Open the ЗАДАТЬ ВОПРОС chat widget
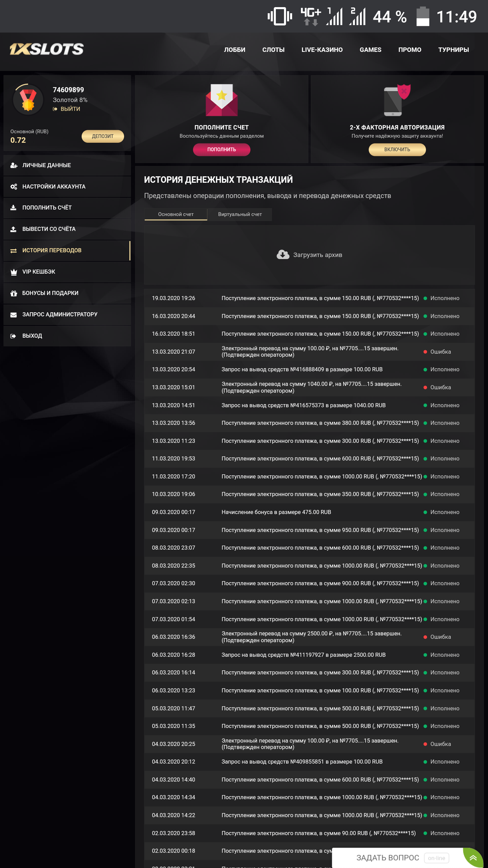The height and width of the screenshot is (868, 488). [388, 857]
